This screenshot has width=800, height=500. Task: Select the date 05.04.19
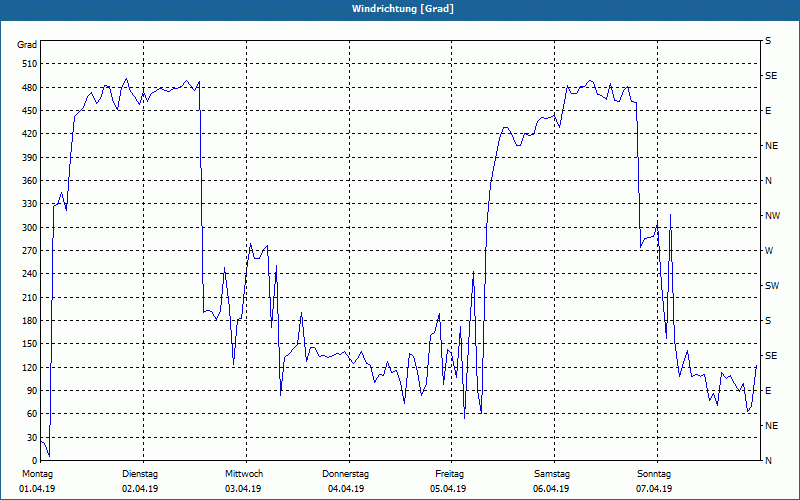point(448,489)
